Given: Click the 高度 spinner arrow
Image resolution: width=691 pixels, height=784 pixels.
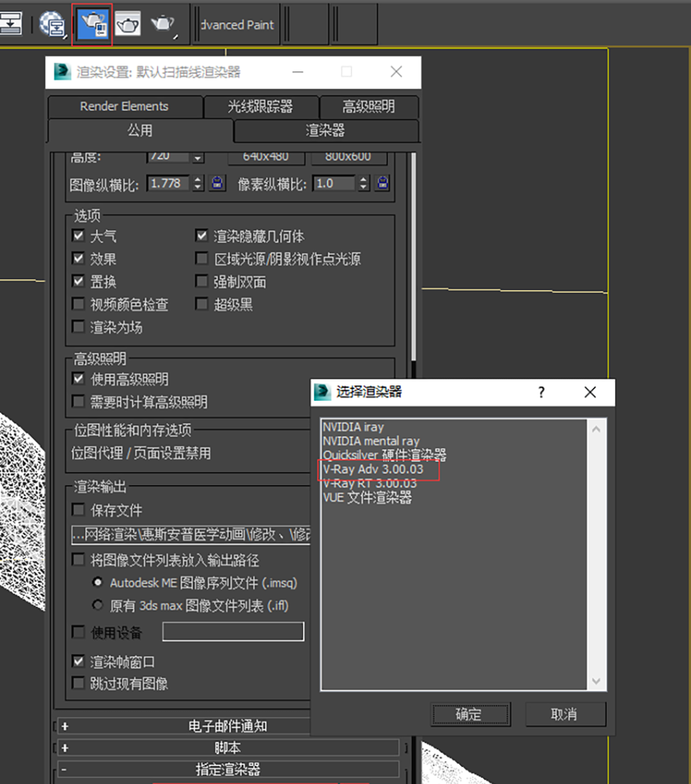Looking at the screenshot, I should point(198,157).
